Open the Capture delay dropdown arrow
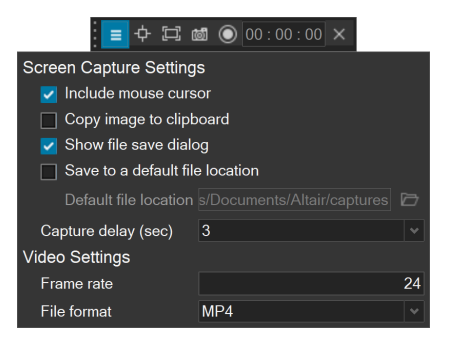This screenshot has width=473, height=362. point(414,230)
